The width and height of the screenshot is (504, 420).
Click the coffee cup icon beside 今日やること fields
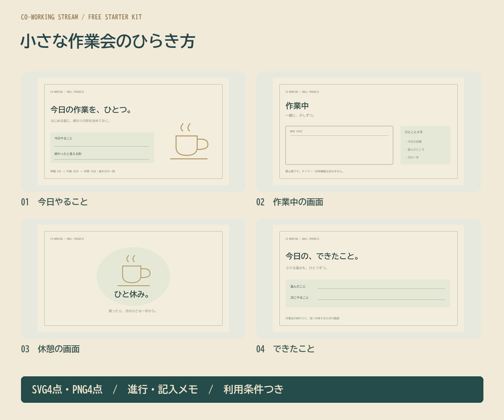189,141
